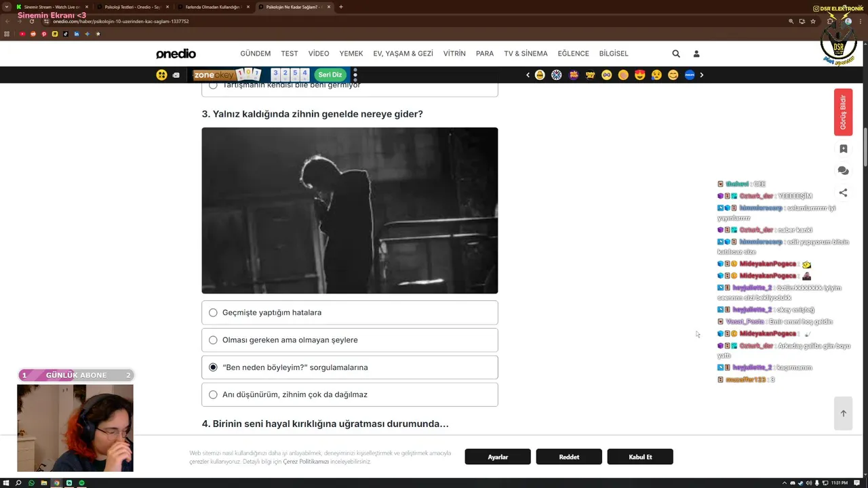The height and width of the screenshot is (488, 868).
Task: Open the tab search dropdown in browser
Action: pos(7,7)
